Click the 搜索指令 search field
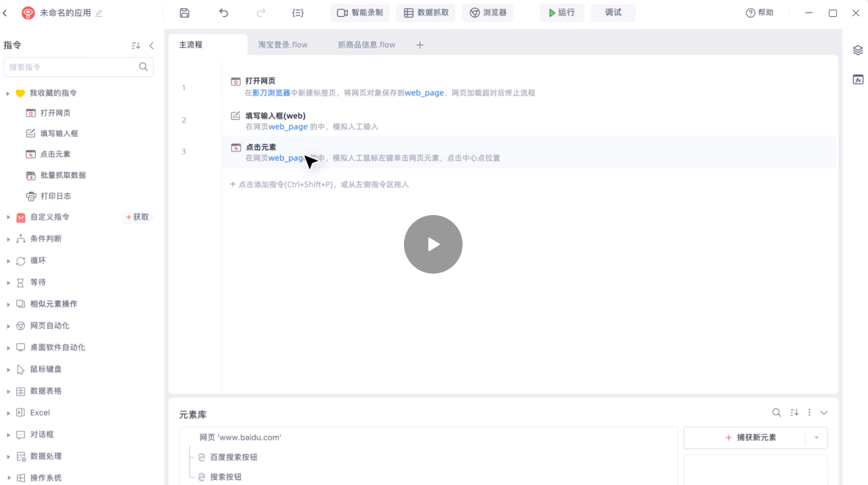The height and width of the screenshot is (485, 868). [71, 67]
